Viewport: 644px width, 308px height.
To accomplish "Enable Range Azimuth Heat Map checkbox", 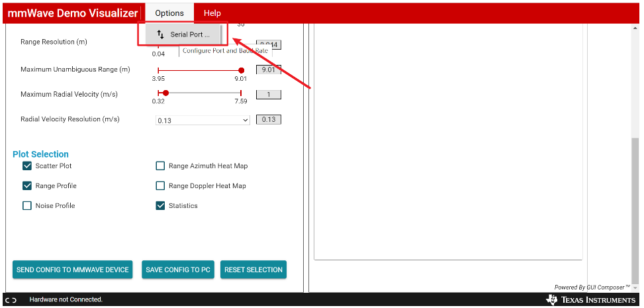I will pos(160,166).
